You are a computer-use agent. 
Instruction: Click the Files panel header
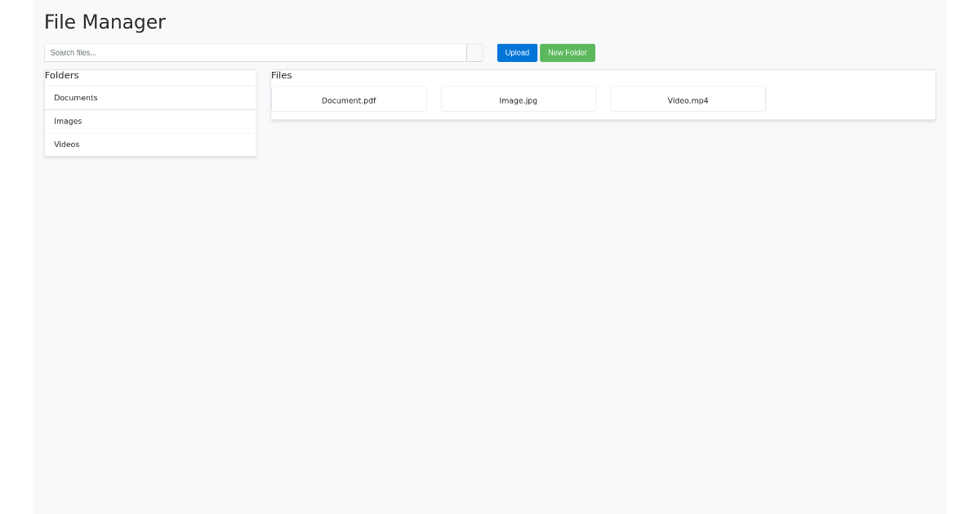(x=283, y=75)
